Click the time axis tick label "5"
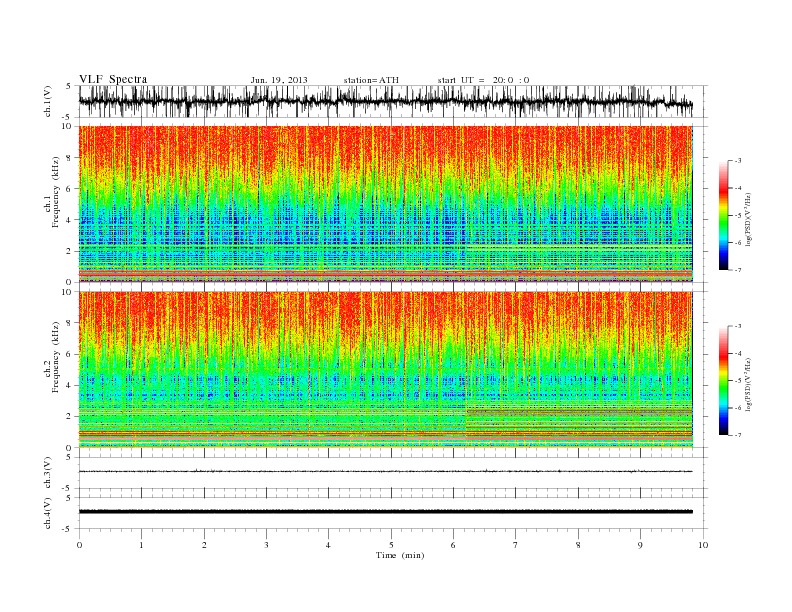The image size is (792, 612). pos(391,545)
